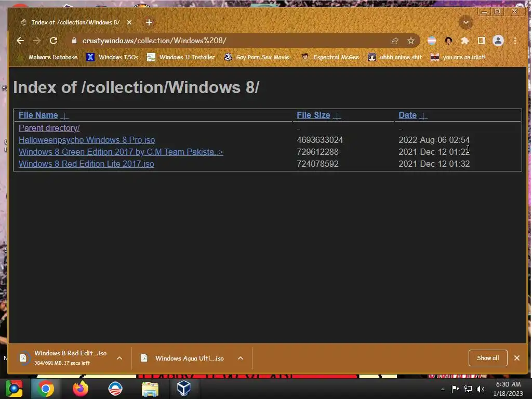This screenshot has width=532, height=399.
Task: Expand options for Windows Aqua Ulti download
Action: [x=241, y=358]
